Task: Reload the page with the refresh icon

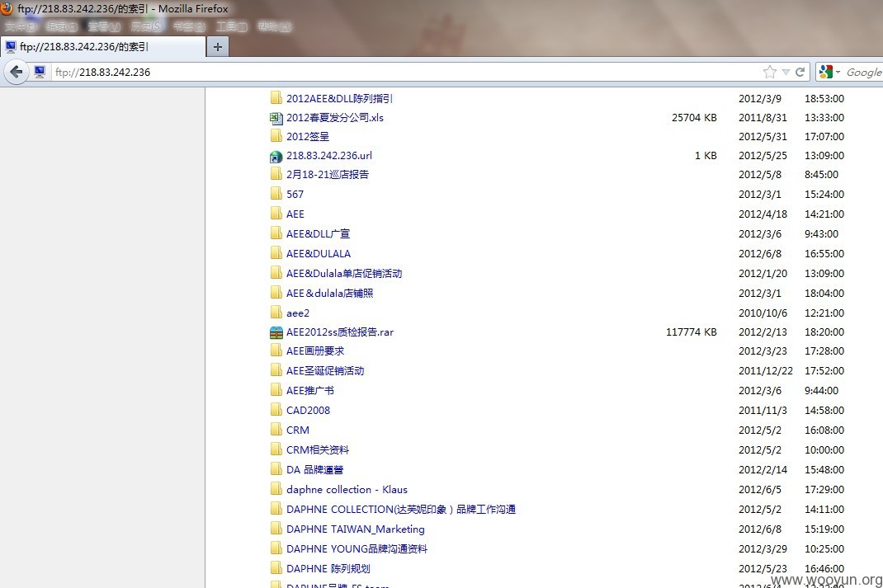Action: tap(800, 72)
